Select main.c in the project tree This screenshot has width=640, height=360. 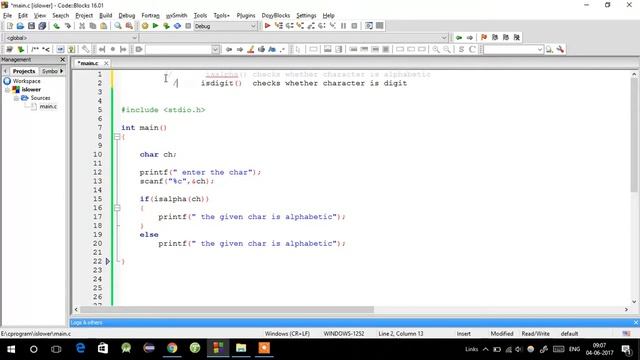tap(48, 107)
